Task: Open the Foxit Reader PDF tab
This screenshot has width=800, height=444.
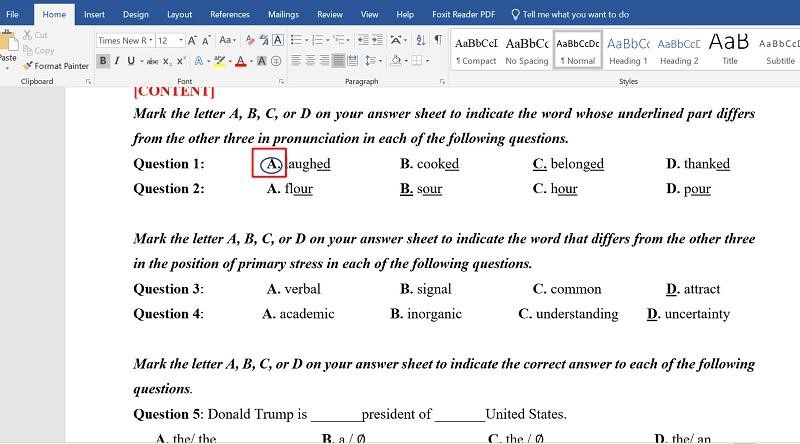Action: click(463, 14)
